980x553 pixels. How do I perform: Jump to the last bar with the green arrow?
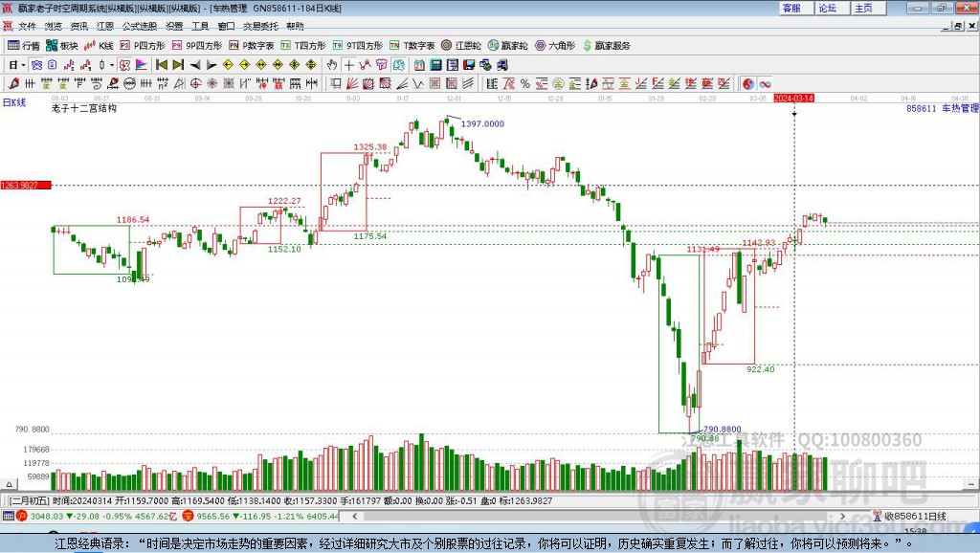click(x=178, y=65)
